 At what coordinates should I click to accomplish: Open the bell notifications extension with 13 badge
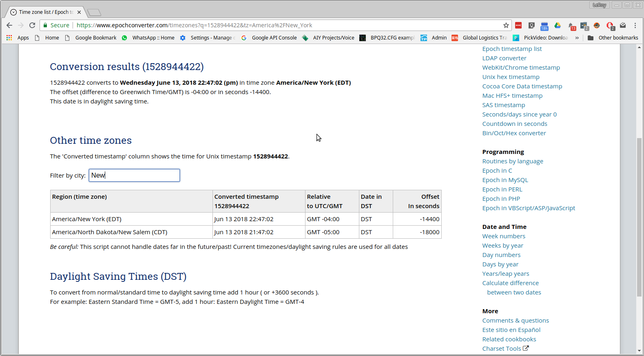(x=571, y=26)
